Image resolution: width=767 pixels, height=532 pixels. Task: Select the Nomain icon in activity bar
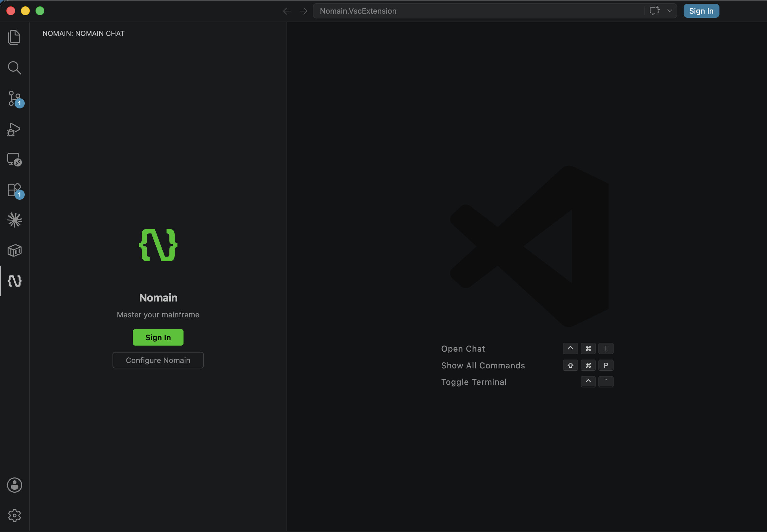point(14,281)
